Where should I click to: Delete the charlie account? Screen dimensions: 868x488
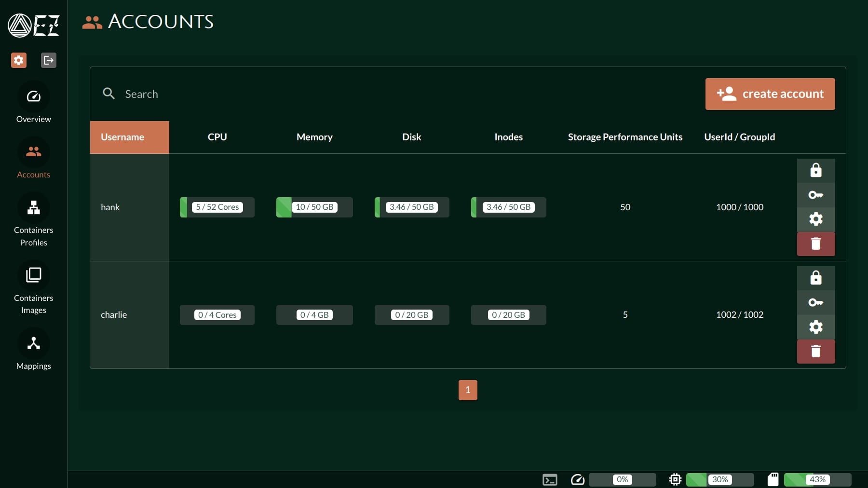point(815,352)
